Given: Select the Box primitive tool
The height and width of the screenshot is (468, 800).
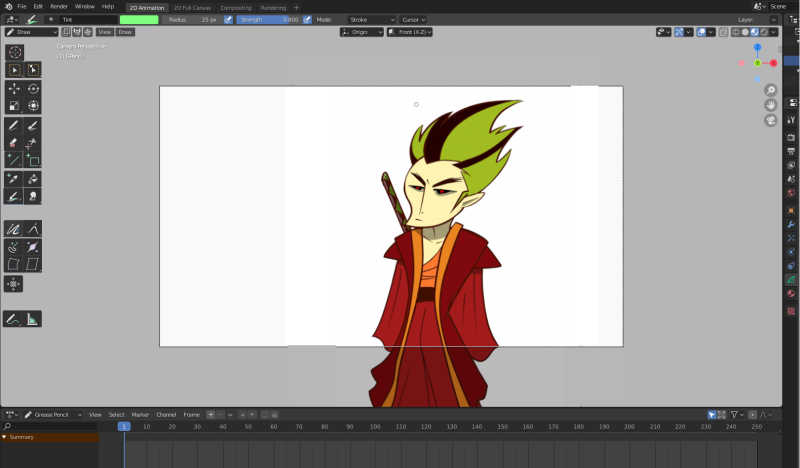Looking at the screenshot, I should (33, 160).
